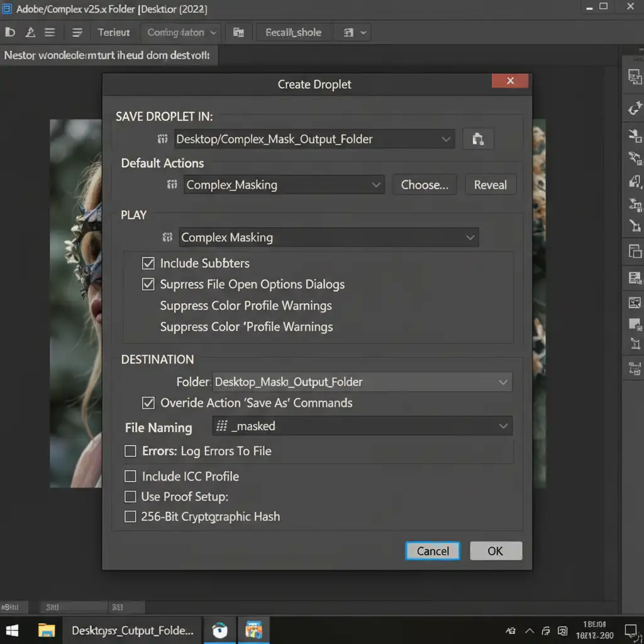Click the topmost icon in right panel strip
Image resolution: width=644 pixels, height=644 pixels.
click(635, 77)
